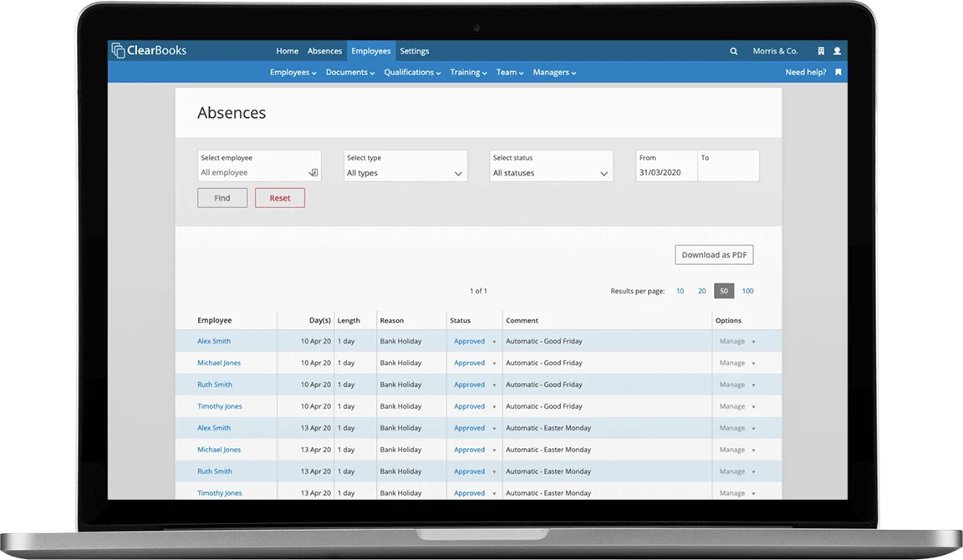Open the Training dropdown menu
The image size is (963, 560).
point(469,73)
